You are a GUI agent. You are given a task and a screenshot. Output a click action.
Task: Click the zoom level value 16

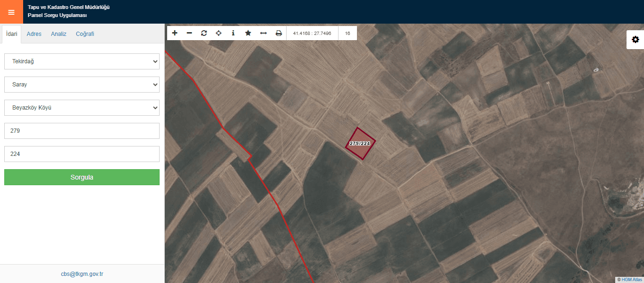pos(347,34)
